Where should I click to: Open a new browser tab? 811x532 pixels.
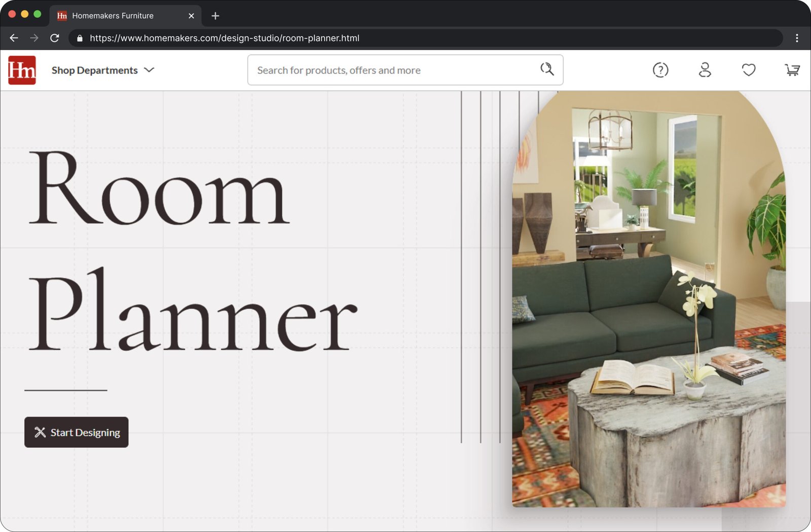click(215, 16)
